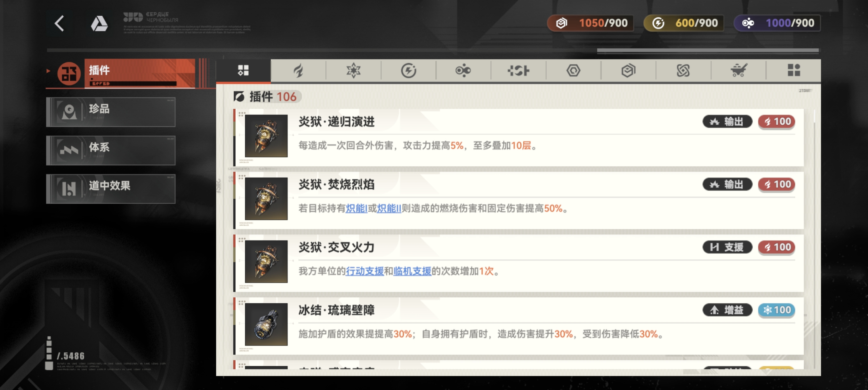Screen dimensions: 868x390
Task: Open the 炽能I keyword link
Action: [356, 208]
